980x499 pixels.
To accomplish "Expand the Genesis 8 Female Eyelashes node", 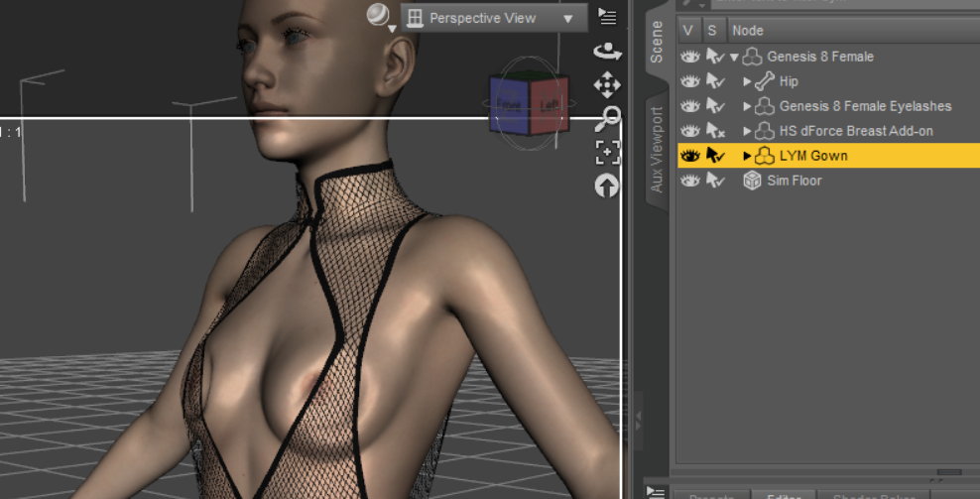I will (747, 106).
